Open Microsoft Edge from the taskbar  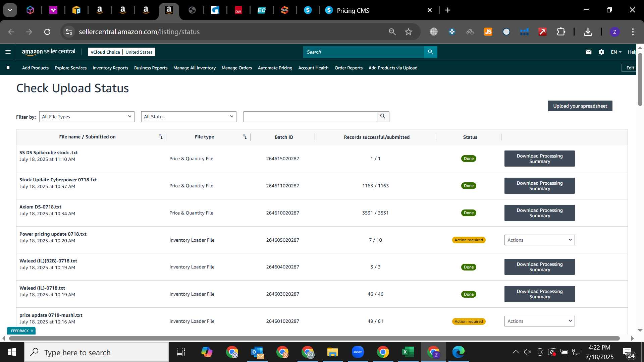click(459, 352)
